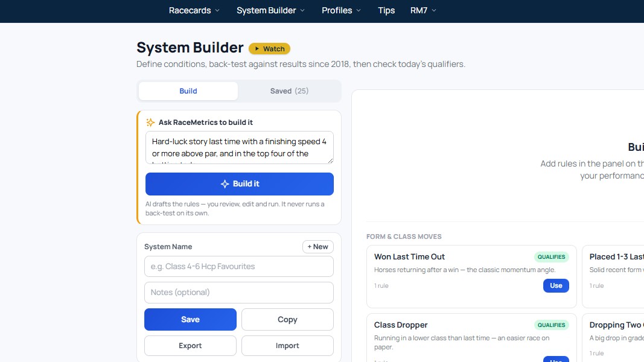Click the Won Last Time Out card title
644x362 pixels.
(x=409, y=257)
